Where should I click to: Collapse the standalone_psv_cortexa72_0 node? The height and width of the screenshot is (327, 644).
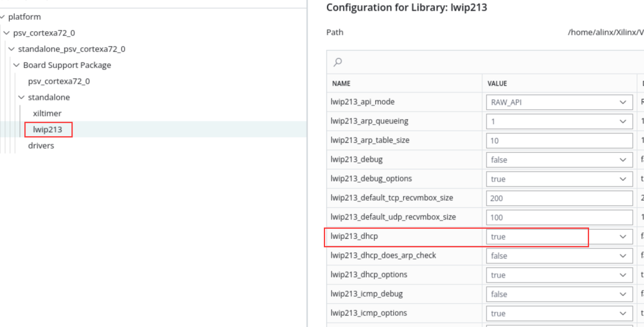(11, 49)
